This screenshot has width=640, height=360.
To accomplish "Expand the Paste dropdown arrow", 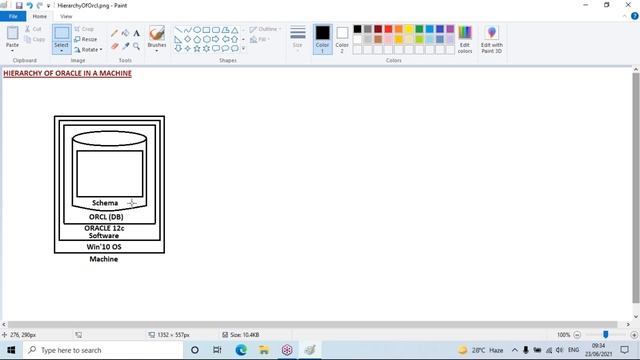I will coord(12,51).
